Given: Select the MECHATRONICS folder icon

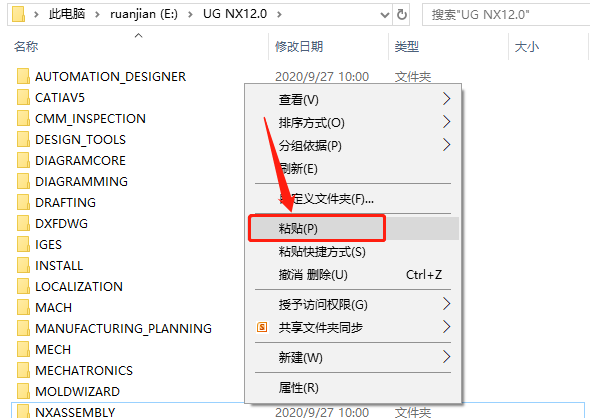Looking at the screenshot, I should click(x=23, y=370).
